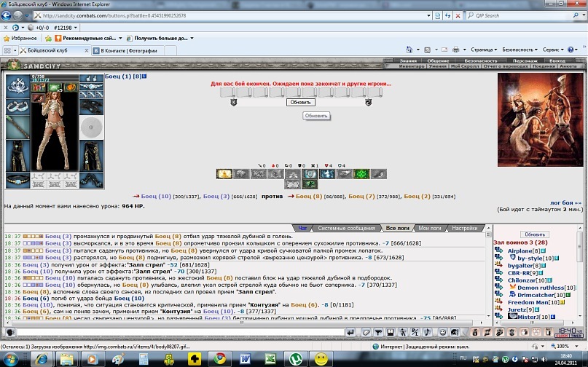The height and width of the screenshot is (367, 588).
Task: Click the tiara helmet equipment slot
Action: click(17, 86)
